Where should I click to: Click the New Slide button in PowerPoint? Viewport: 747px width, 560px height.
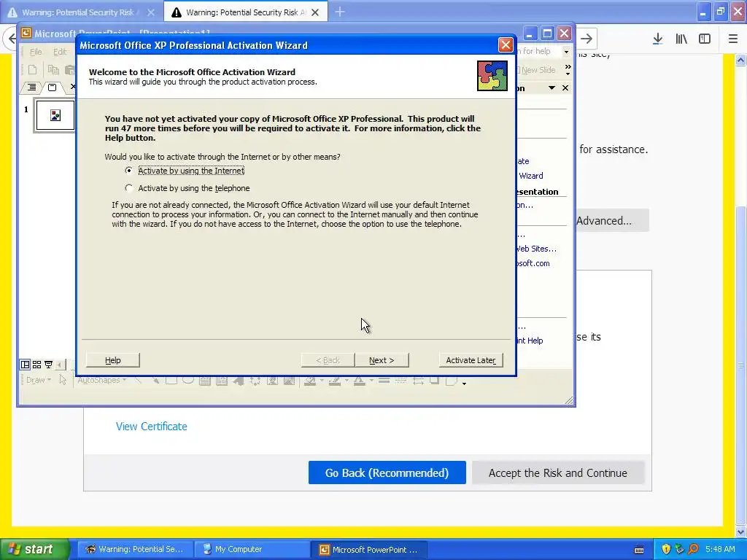point(538,70)
